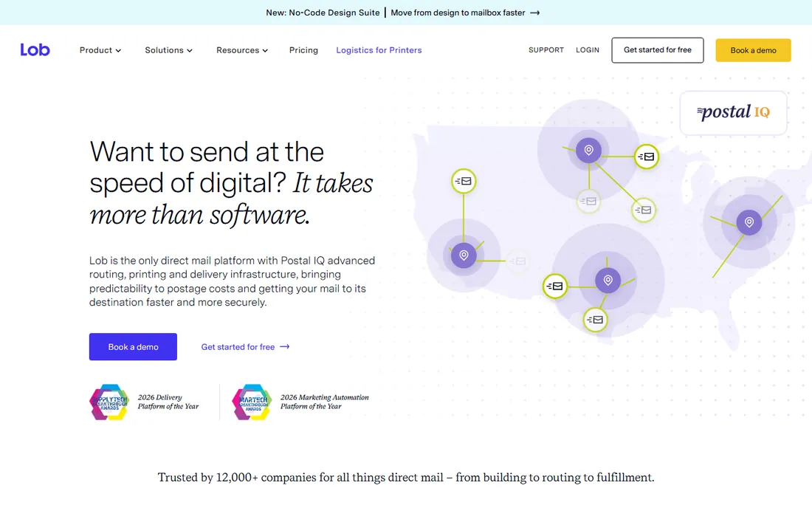Image resolution: width=812 pixels, height=508 pixels.
Task: Open the Logistics for Printers nav item
Action: [379, 50]
